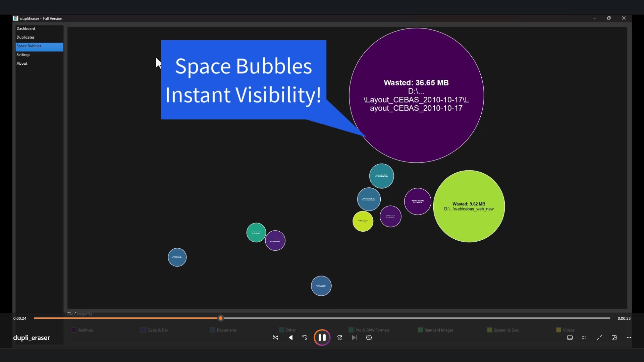Viewport: 644px width, 362px height.
Task: Switch to mini player view
Action: tap(614, 338)
